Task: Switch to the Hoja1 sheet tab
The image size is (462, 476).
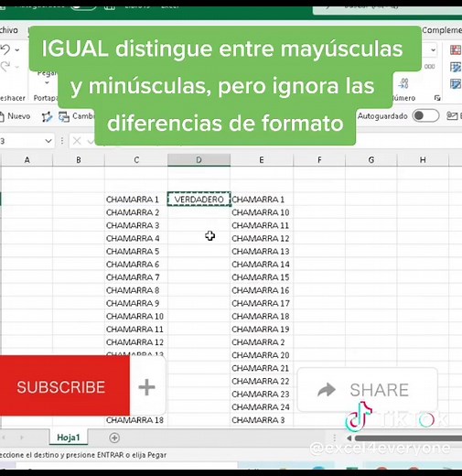Action: pyautogui.click(x=69, y=438)
